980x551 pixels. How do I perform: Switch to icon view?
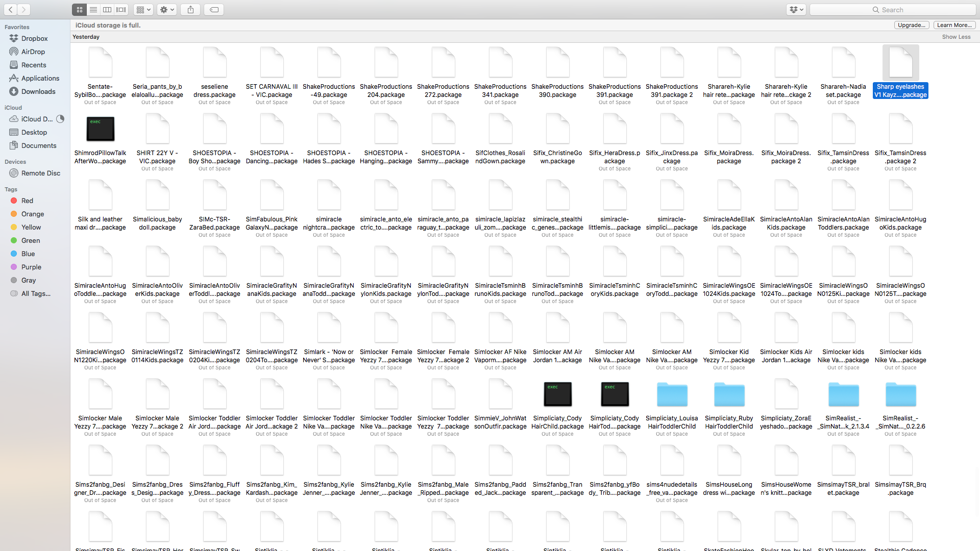[x=79, y=10]
